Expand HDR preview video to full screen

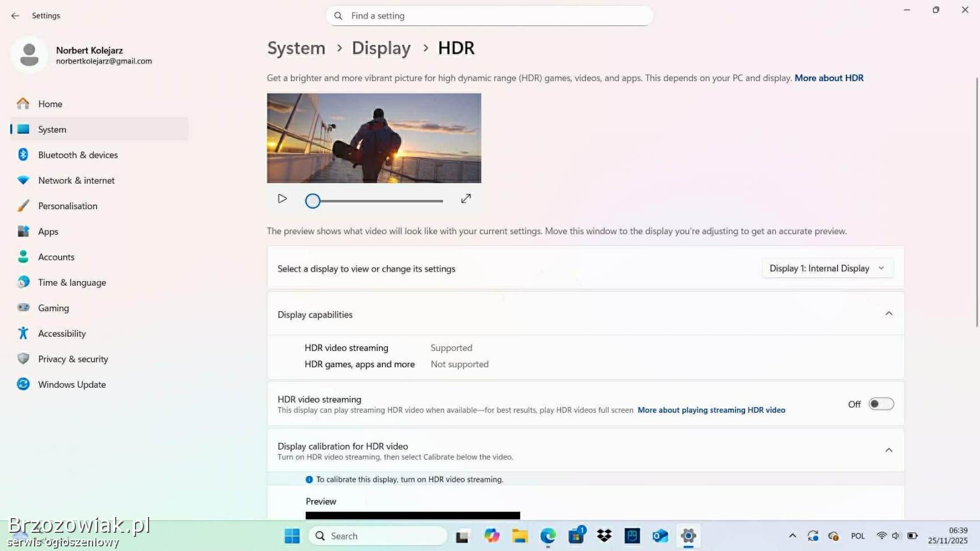click(466, 199)
